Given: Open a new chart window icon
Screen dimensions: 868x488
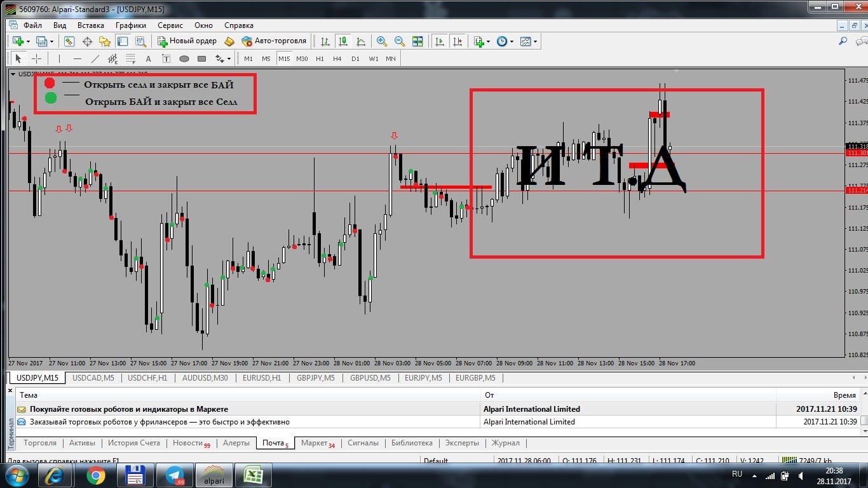Looking at the screenshot, I should (x=18, y=41).
